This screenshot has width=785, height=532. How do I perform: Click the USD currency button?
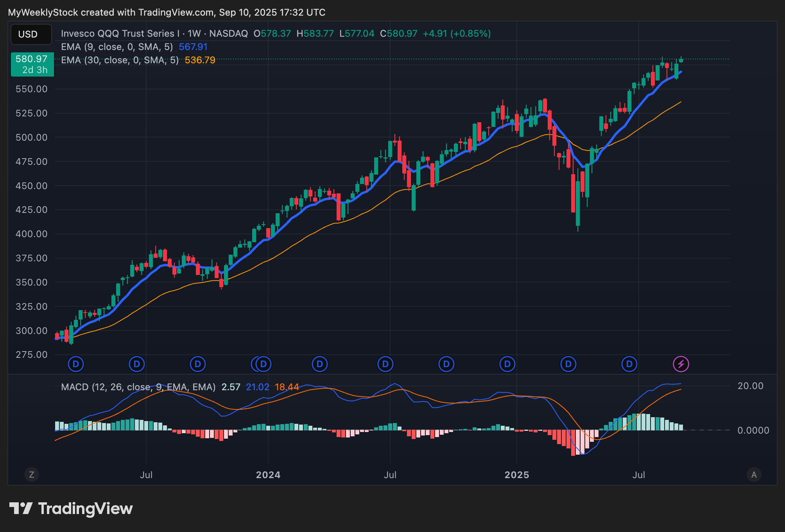click(x=31, y=34)
